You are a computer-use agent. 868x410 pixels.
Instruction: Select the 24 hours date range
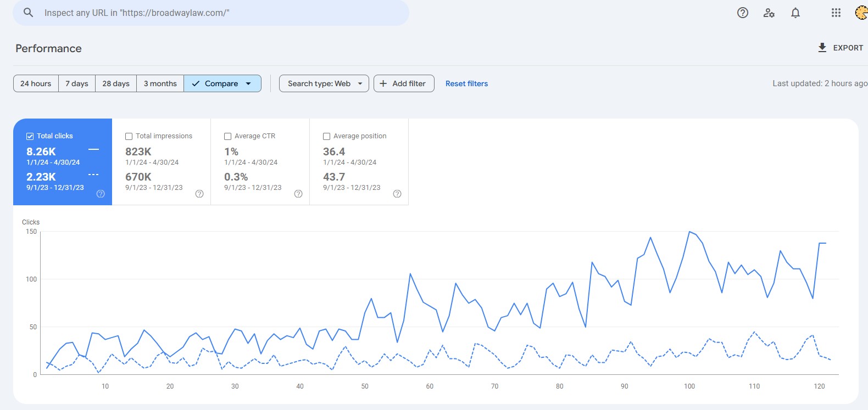point(36,83)
